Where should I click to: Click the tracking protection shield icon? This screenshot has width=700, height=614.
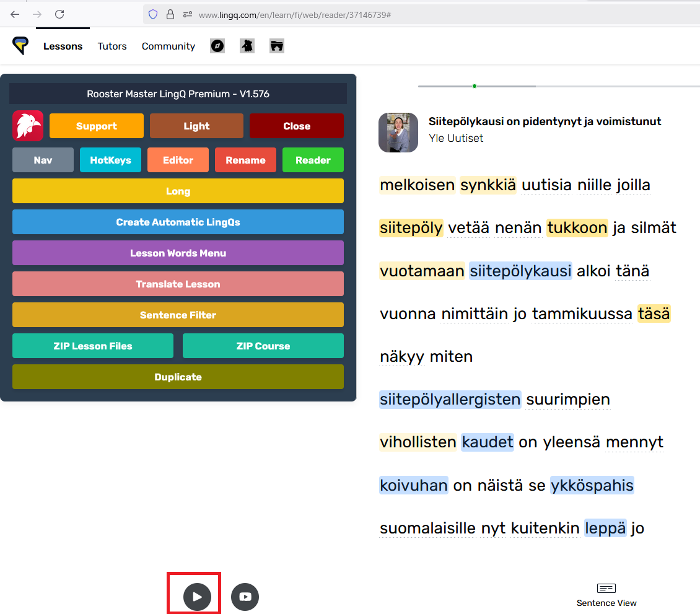click(x=153, y=15)
